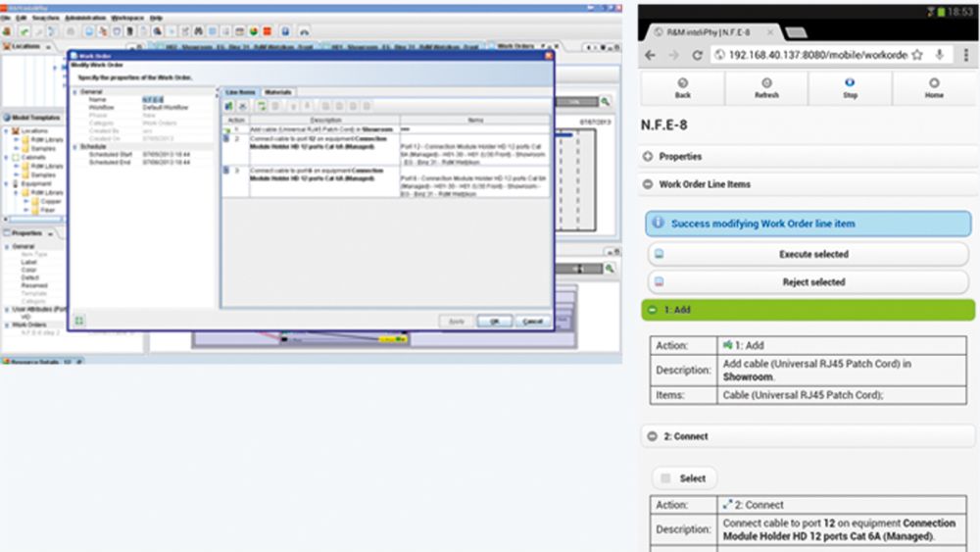Collapse the 2: Connect line item

coord(653,436)
